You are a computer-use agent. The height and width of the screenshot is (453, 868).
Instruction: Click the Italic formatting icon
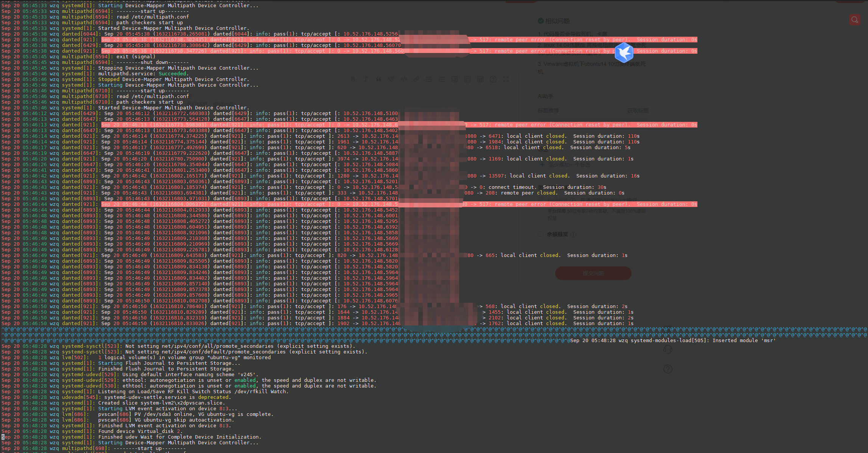(366, 79)
